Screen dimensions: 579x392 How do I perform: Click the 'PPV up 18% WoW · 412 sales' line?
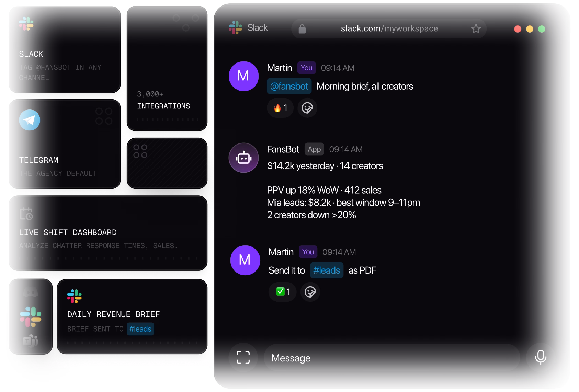(x=324, y=190)
